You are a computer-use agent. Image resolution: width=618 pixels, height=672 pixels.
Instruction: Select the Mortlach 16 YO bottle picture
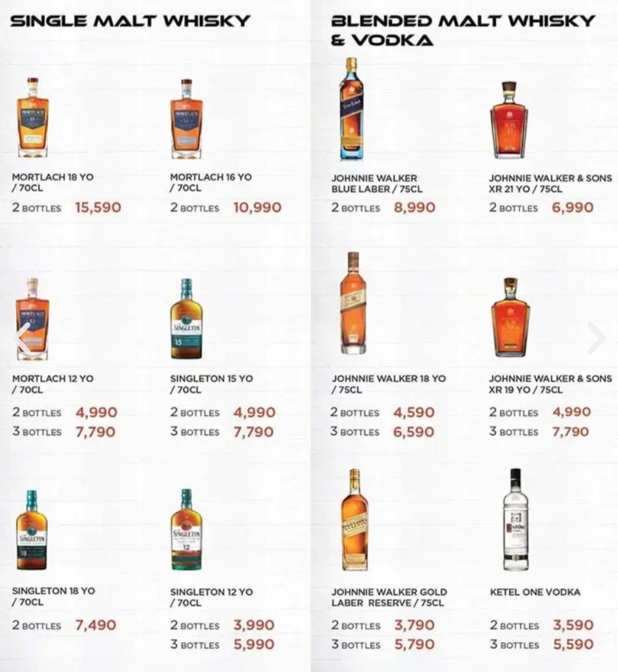187,119
